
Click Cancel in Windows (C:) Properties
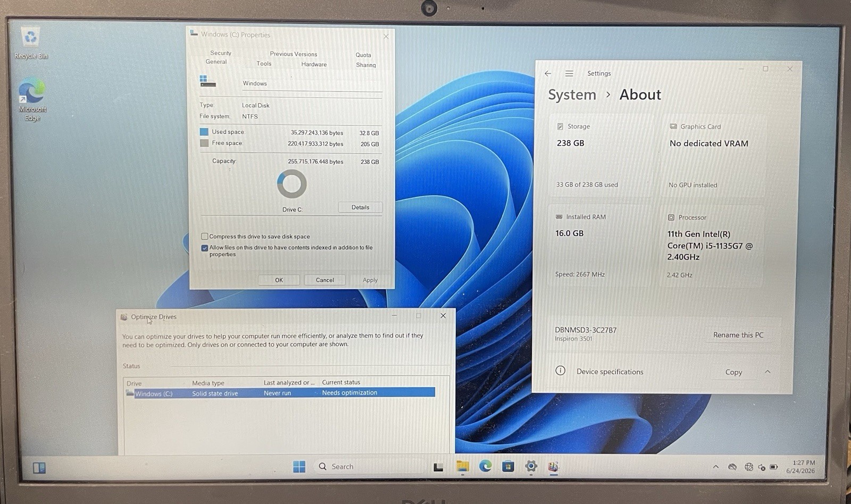pyautogui.click(x=325, y=280)
